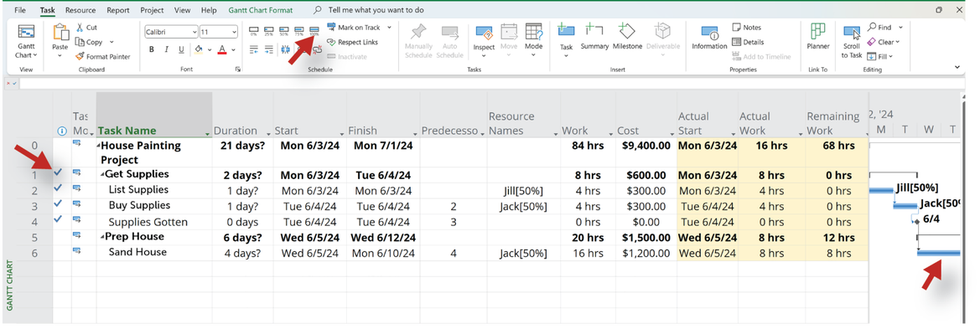
Task: Expand the Copy dropdown arrow
Action: (111, 42)
